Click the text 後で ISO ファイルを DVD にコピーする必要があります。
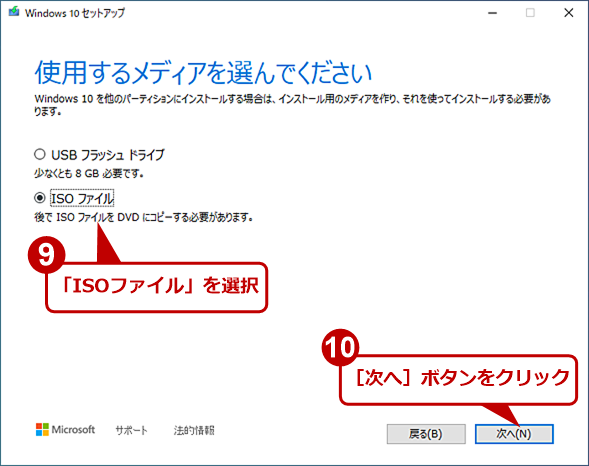Viewport: 589px width, 466px height. [x=144, y=217]
